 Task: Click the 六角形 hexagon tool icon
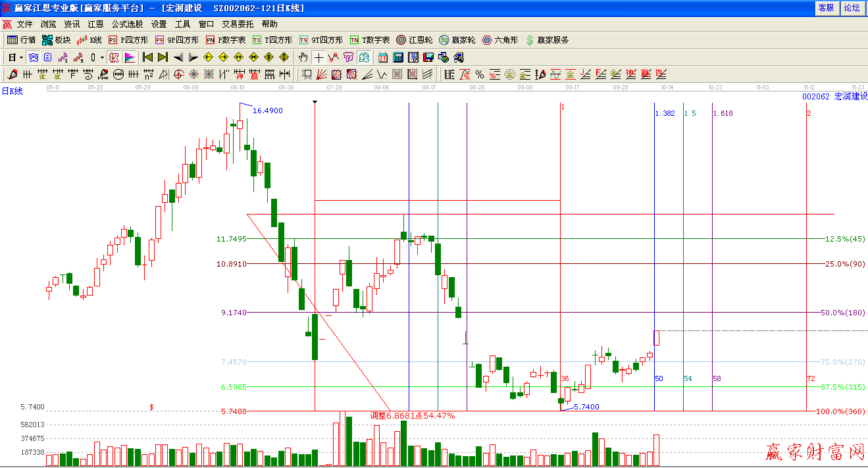(x=499, y=40)
